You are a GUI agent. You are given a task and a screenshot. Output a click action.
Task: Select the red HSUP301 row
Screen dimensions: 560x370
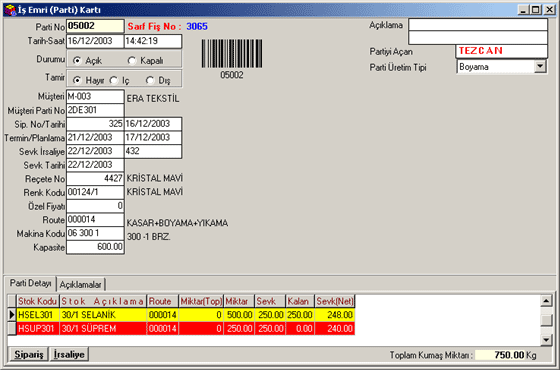point(186,329)
